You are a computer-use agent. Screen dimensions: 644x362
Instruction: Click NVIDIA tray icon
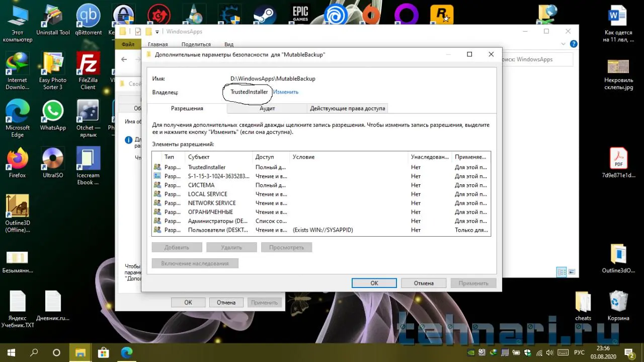point(471,352)
